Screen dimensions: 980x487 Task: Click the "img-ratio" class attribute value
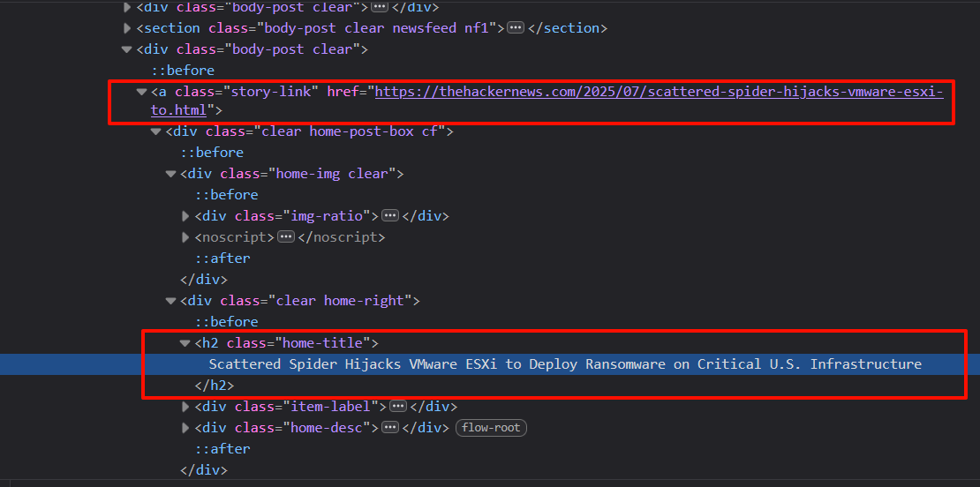click(x=328, y=216)
